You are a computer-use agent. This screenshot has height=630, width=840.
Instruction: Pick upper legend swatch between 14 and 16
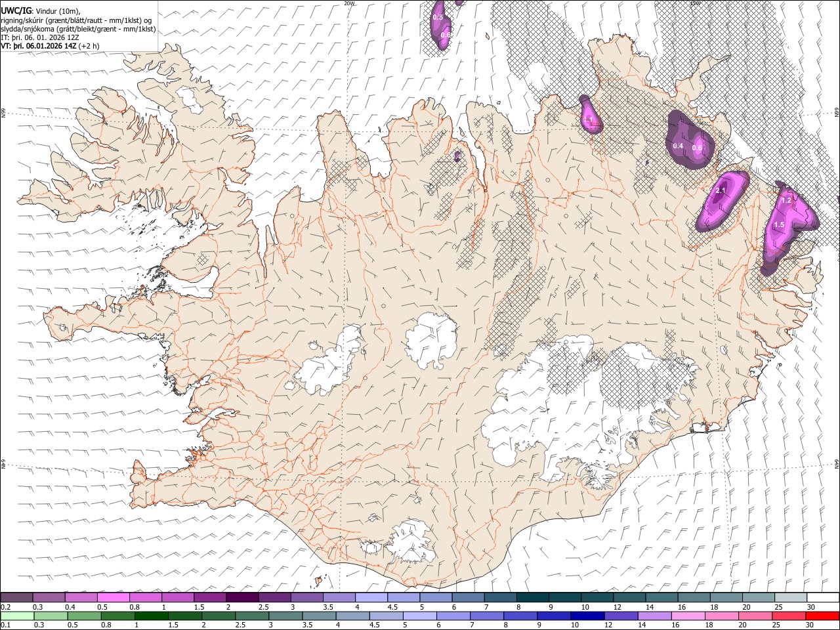[661, 598]
